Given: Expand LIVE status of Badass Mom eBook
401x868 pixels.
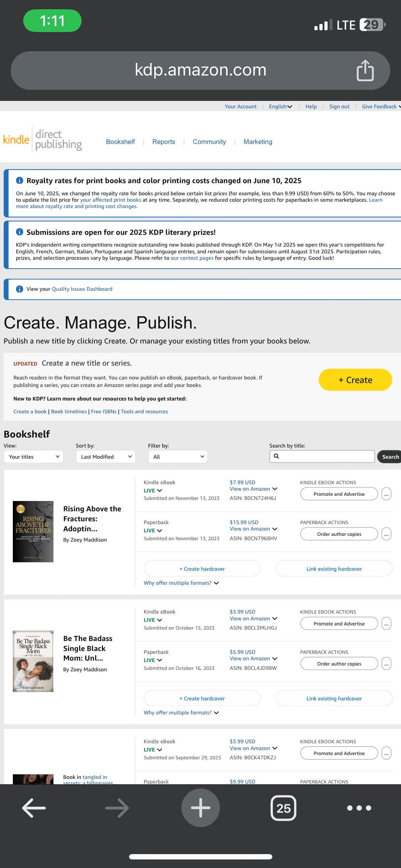Looking at the screenshot, I should [x=153, y=620].
